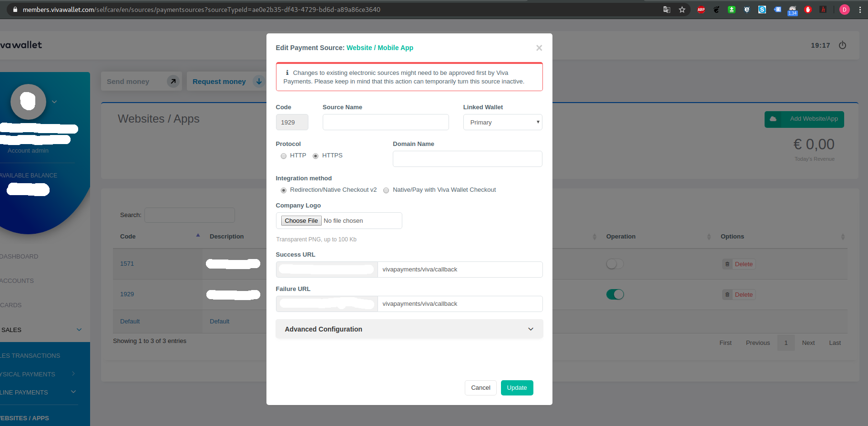Open the Chrome three-dot menu

tap(860, 10)
